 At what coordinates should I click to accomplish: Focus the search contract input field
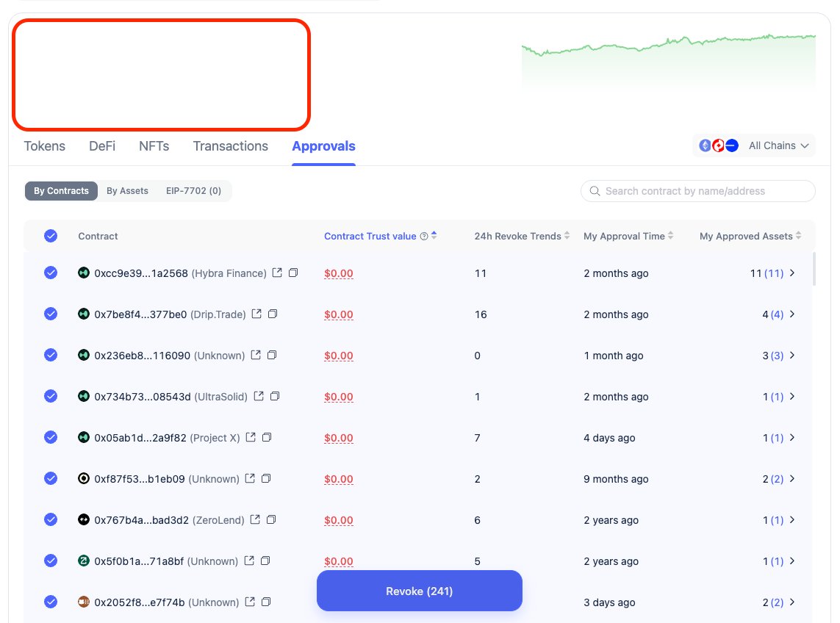698,191
